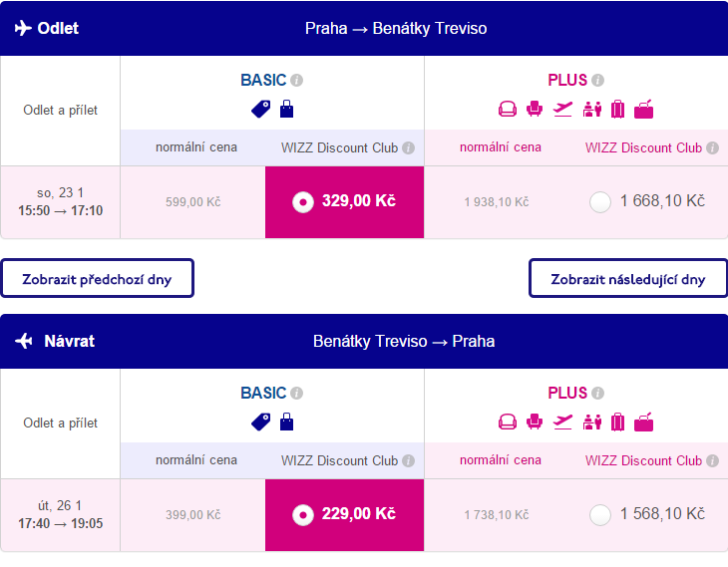Click the small bag icon under return BASIC
The height and width of the screenshot is (567, 728).
pyautogui.click(x=287, y=422)
